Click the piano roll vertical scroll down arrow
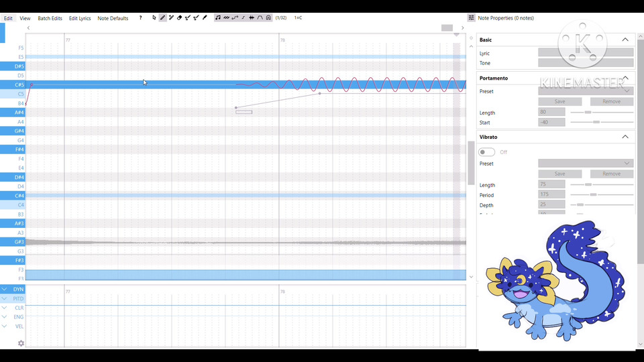 click(x=471, y=277)
